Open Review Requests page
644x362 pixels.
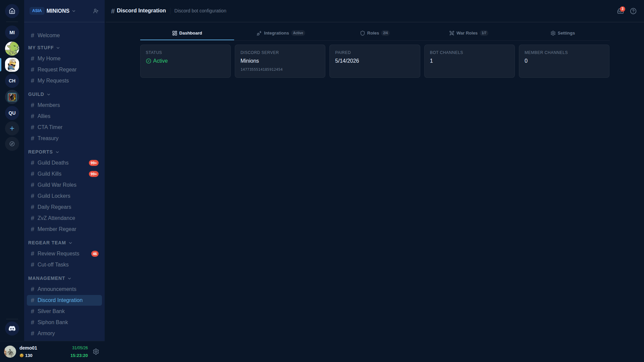click(64, 254)
